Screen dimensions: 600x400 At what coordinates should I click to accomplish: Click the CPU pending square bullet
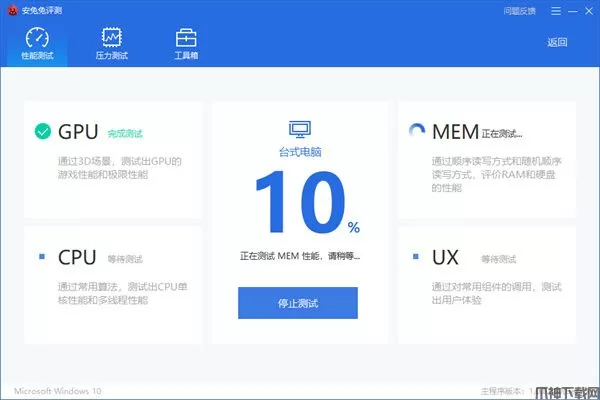coord(42,256)
